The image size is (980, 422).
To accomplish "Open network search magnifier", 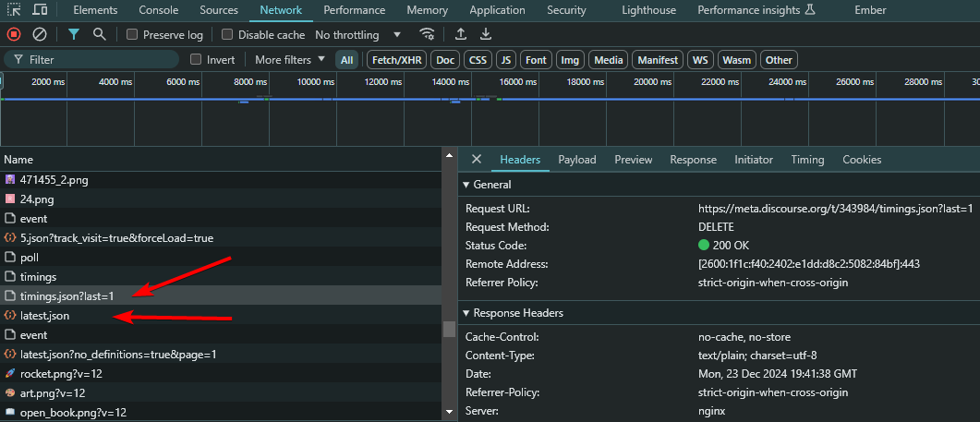I will pyautogui.click(x=99, y=34).
